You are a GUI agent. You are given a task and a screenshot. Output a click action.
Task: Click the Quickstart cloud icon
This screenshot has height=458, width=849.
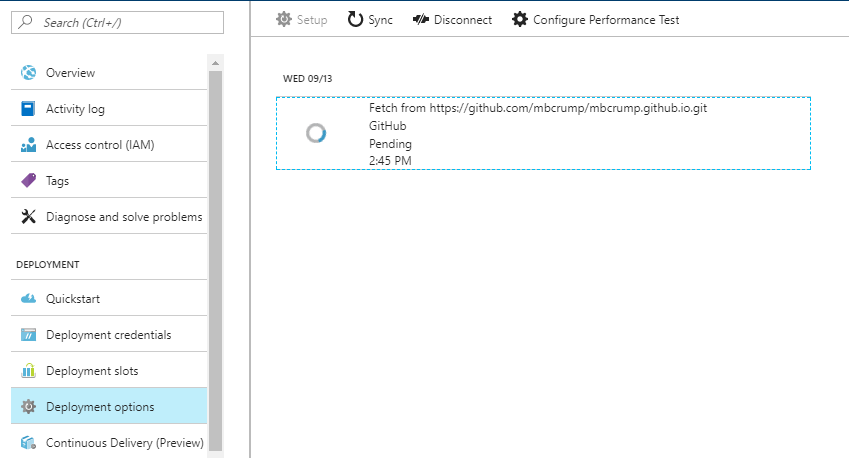coord(28,298)
